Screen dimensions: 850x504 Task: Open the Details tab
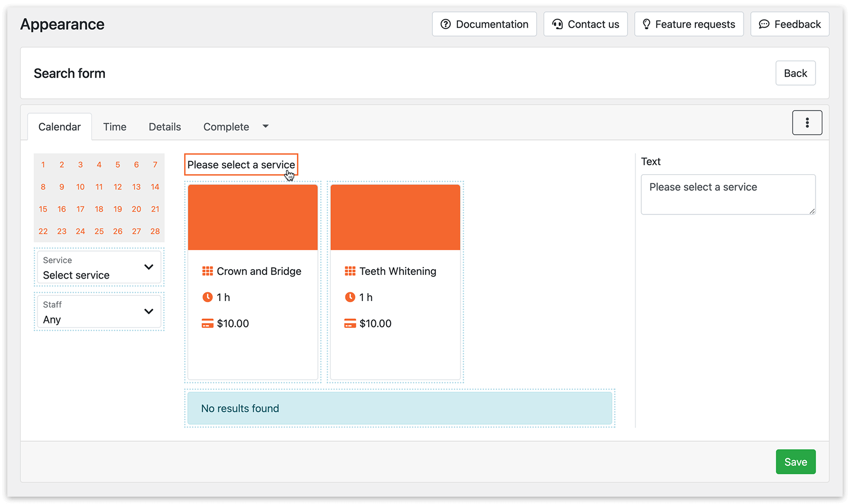pos(164,126)
